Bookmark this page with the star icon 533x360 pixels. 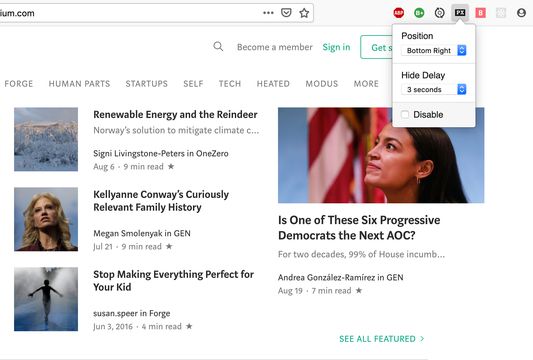coord(304,13)
